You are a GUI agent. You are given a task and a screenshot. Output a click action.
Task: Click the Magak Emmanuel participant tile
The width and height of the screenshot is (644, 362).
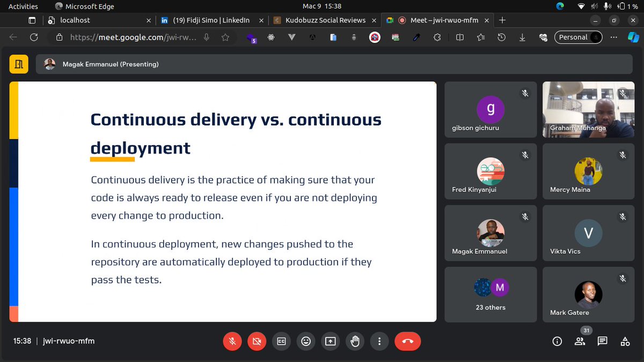pyautogui.click(x=491, y=233)
